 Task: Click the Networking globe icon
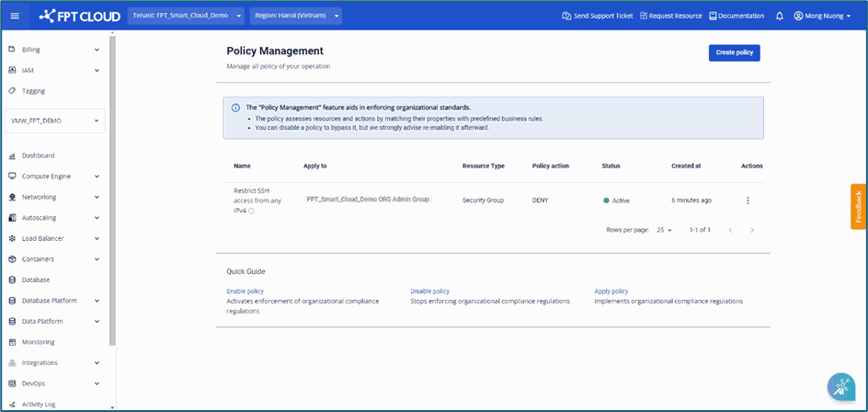[x=12, y=197]
